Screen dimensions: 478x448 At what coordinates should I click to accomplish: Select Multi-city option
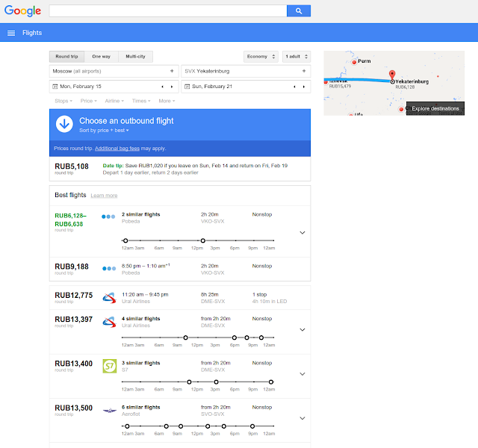[x=136, y=57]
